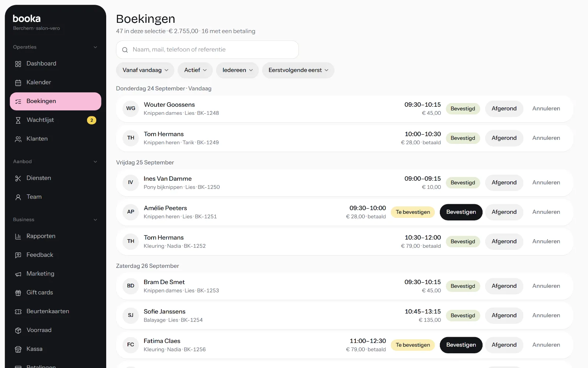Viewport: 588px width, 368px height.
Task: Click the Kalender calendar icon
Action: point(18,82)
